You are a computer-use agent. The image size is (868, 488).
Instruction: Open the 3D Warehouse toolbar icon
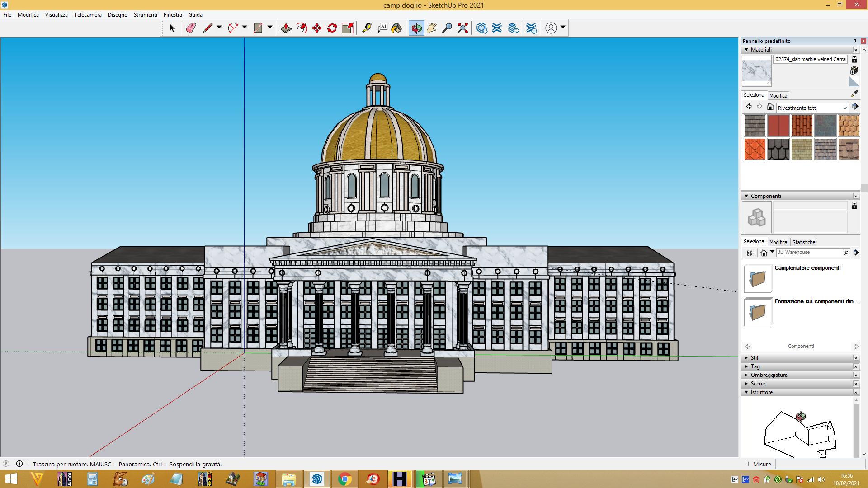pyautogui.click(x=482, y=28)
